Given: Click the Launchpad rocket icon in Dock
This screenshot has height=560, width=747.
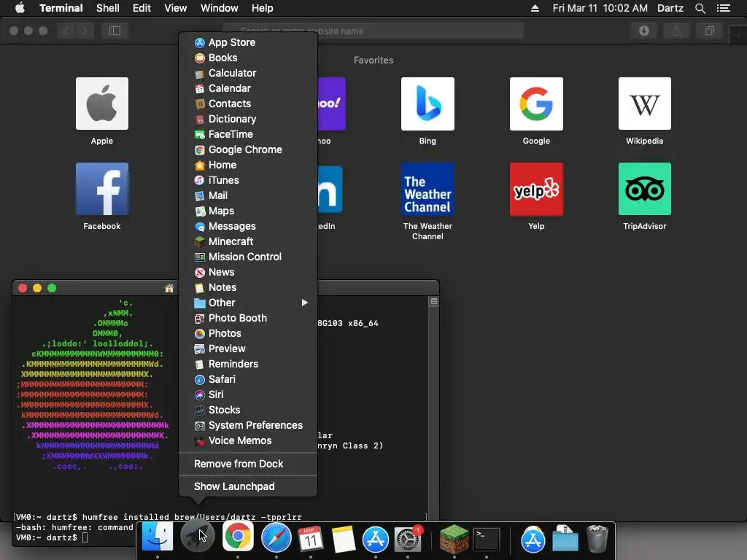Looking at the screenshot, I should [x=197, y=537].
